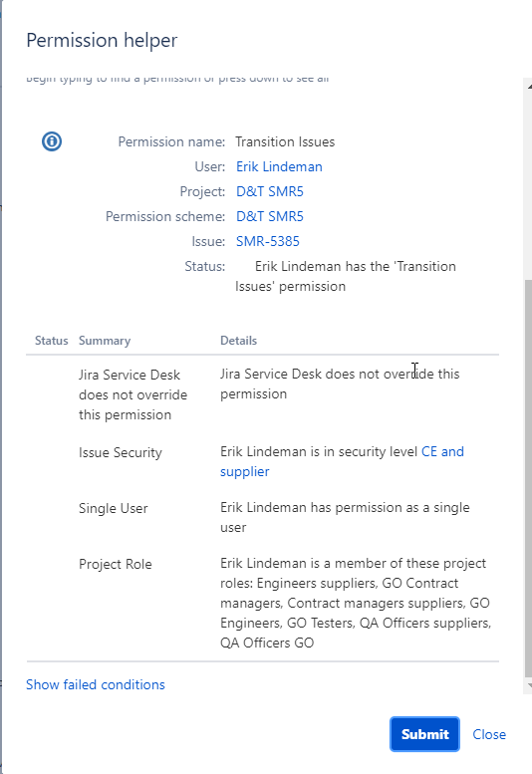The width and height of the screenshot is (532, 774).
Task: Select the Issue Security summary cell
Action: pyautogui.click(x=121, y=452)
